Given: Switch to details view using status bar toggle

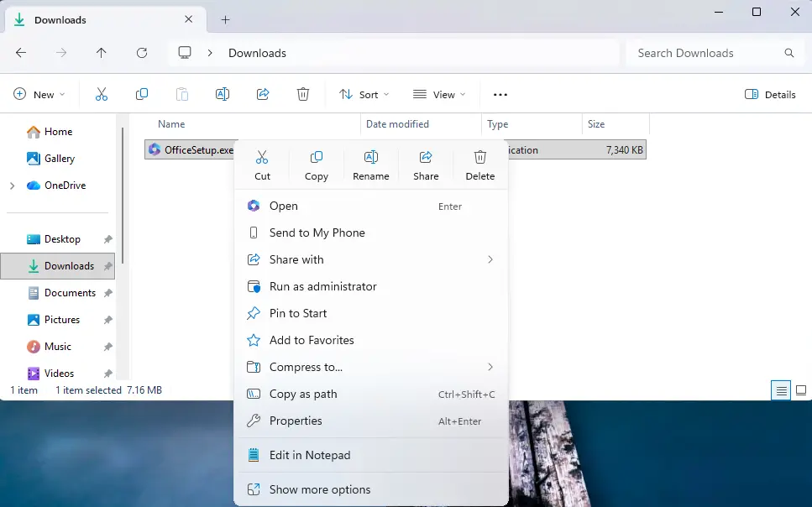Looking at the screenshot, I should [x=780, y=389].
